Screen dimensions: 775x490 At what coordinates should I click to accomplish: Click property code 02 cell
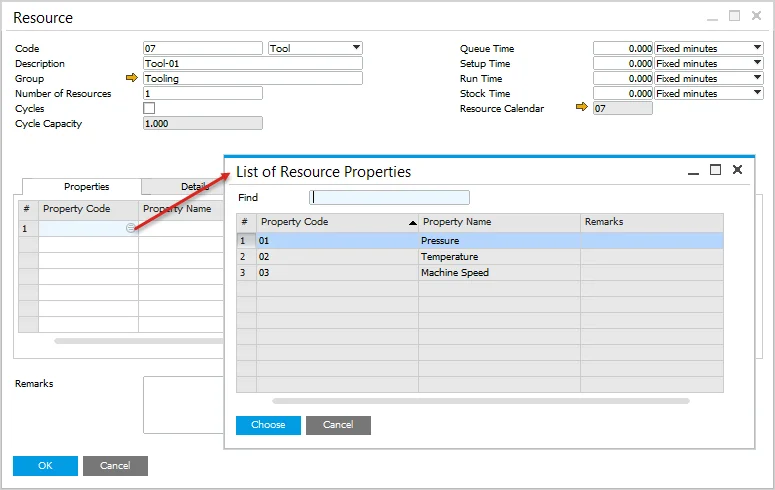pyautogui.click(x=337, y=257)
